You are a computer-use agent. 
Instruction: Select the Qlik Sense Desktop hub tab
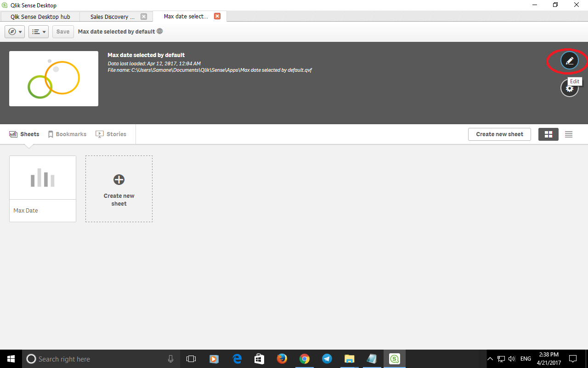tap(40, 17)
